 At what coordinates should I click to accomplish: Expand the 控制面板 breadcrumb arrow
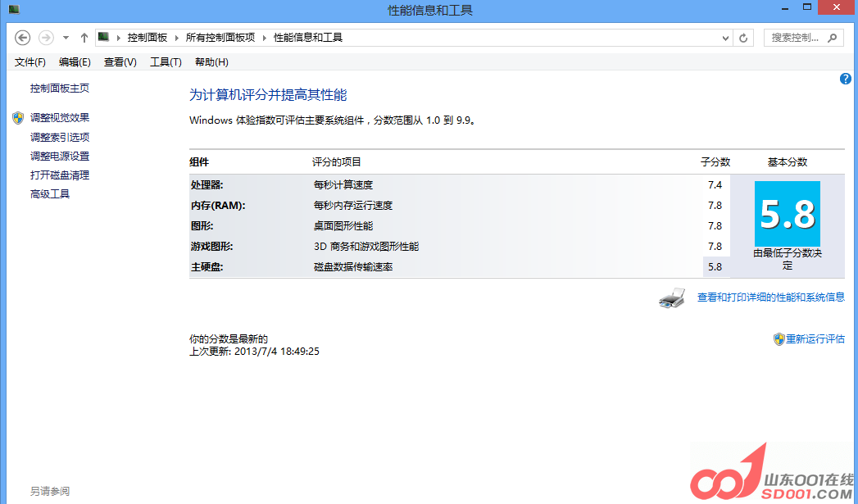pyautogui.click(x=177, y=38)
